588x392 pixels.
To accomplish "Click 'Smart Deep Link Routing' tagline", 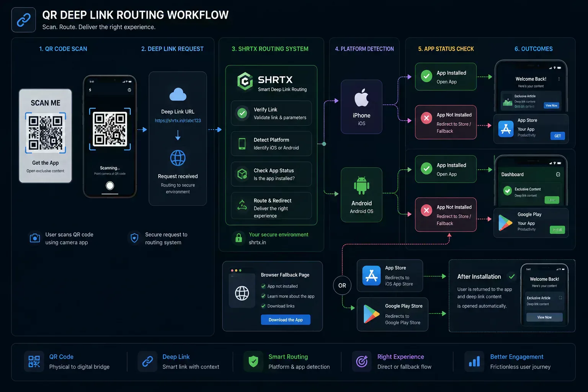I will [x=282, y=89].
